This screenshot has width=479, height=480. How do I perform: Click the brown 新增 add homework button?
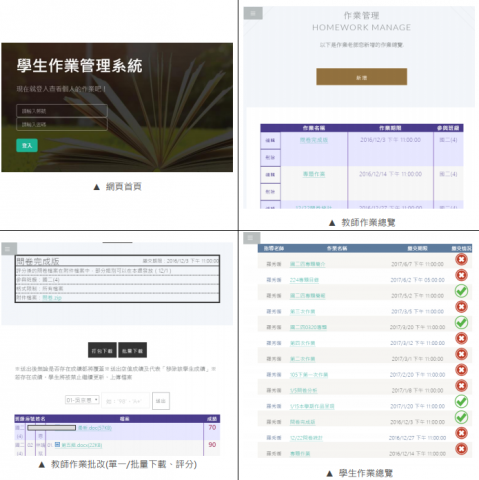coord(362,77)
